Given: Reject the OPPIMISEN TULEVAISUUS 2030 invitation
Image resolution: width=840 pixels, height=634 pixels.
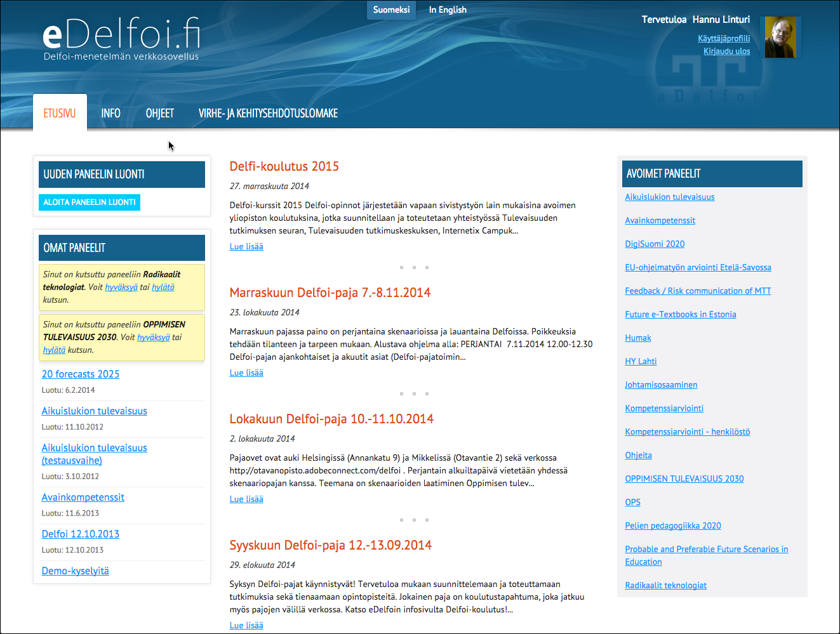Looking at the screenshot, I should pos(54,350).
